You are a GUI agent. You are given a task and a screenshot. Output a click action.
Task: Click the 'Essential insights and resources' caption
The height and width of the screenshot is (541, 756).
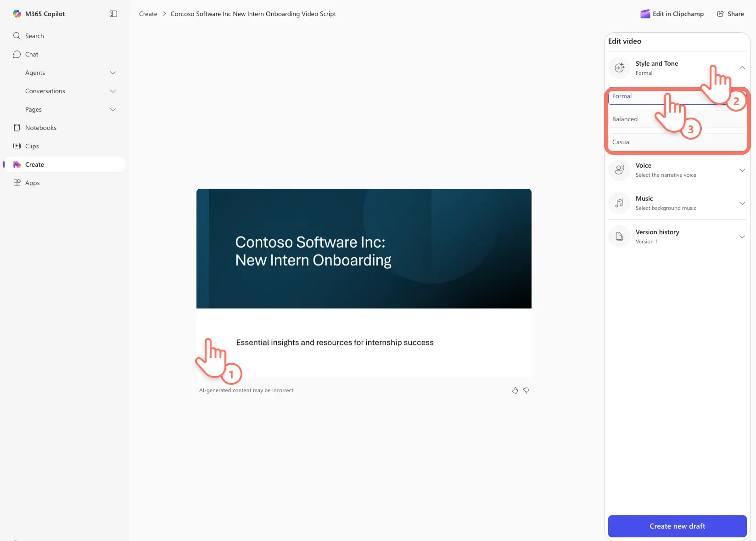tap(335, 343)
